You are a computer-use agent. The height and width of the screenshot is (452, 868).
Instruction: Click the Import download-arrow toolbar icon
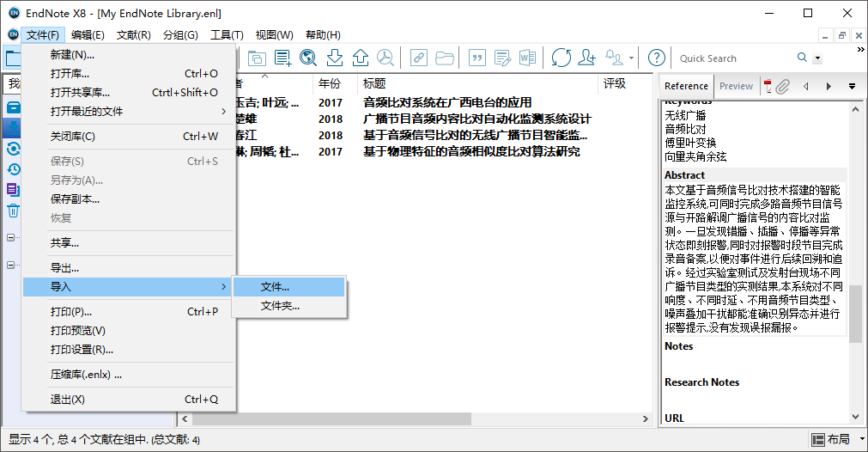(334, 58)
